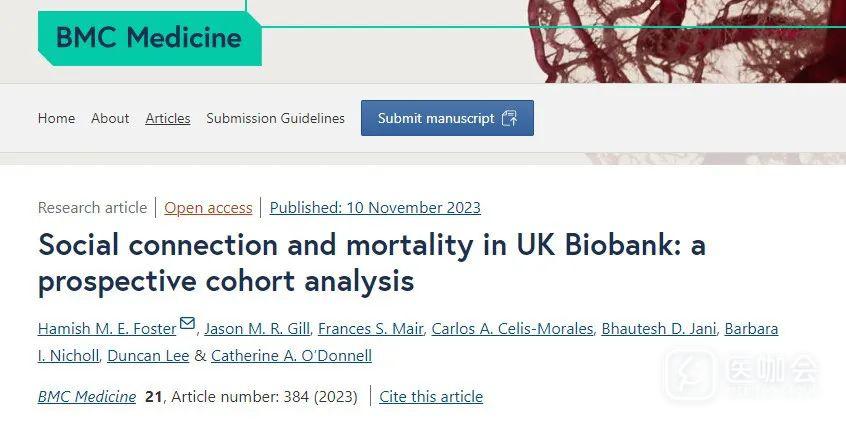Image resolution: width=846 pixels, height=421 pixels.
Task: Click the BMC Medicine journal citation link
Action: pos(87,397)
